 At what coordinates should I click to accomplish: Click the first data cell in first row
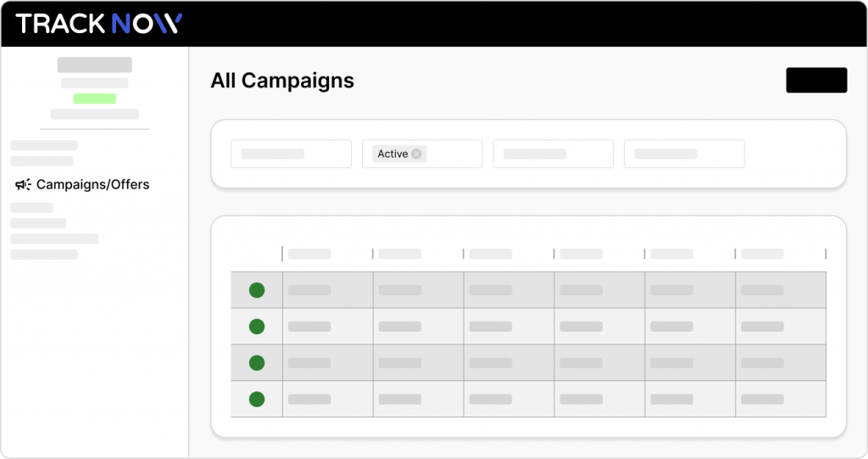point(328,290)
